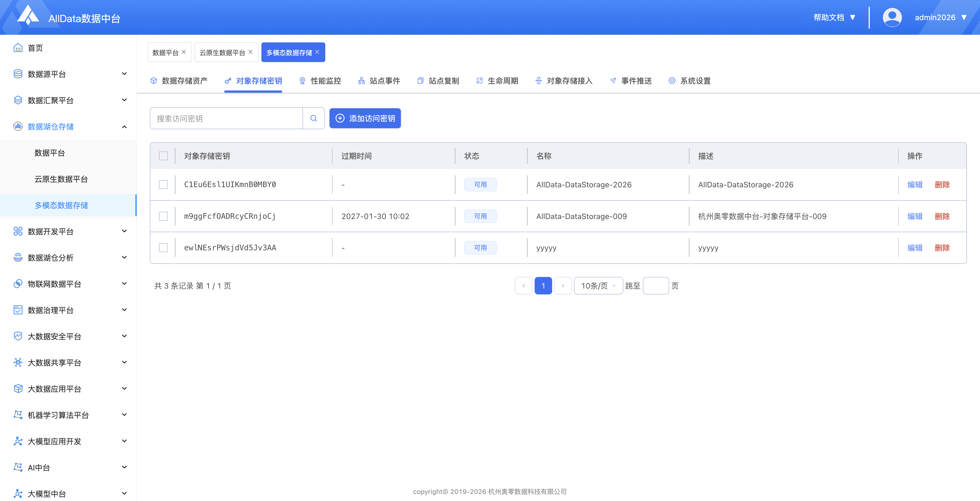Switch to the 站点复制 tab
The width and height of the screenshot is (980, 501).
[438, 81]
